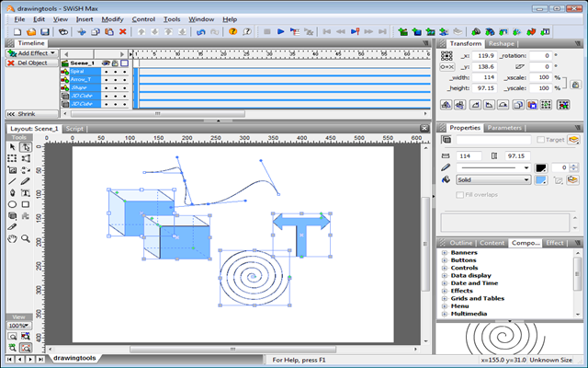Enable the Fill overlaps checkbox
This screenshot has height=368, width=588.
click(x=460, y=195)
